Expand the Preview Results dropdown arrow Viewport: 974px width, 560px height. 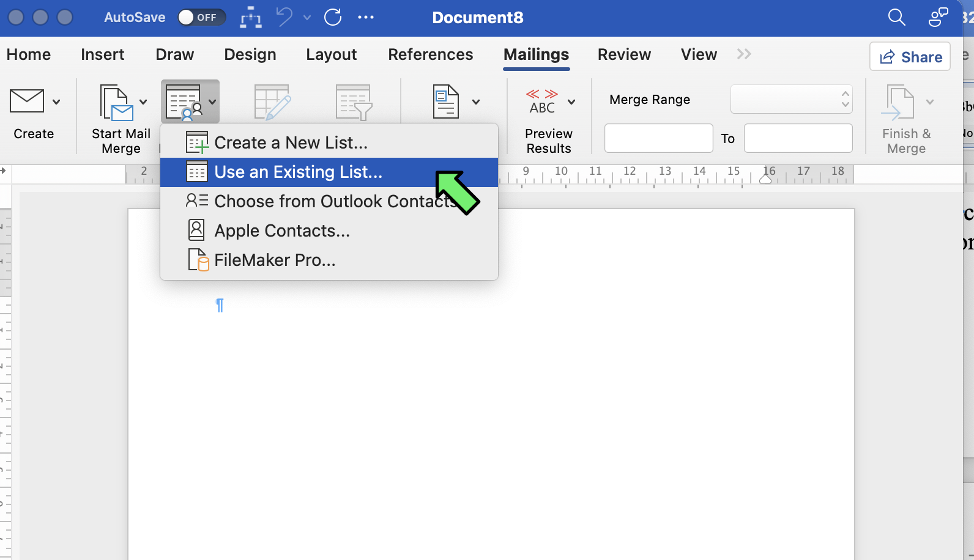(x=571, y=101)
